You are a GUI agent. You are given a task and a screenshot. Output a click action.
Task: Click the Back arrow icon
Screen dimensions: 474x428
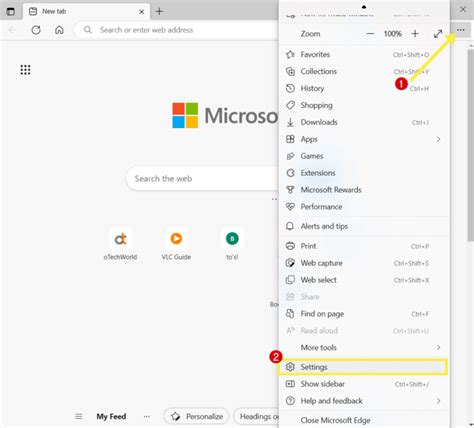tap(12, 30)
